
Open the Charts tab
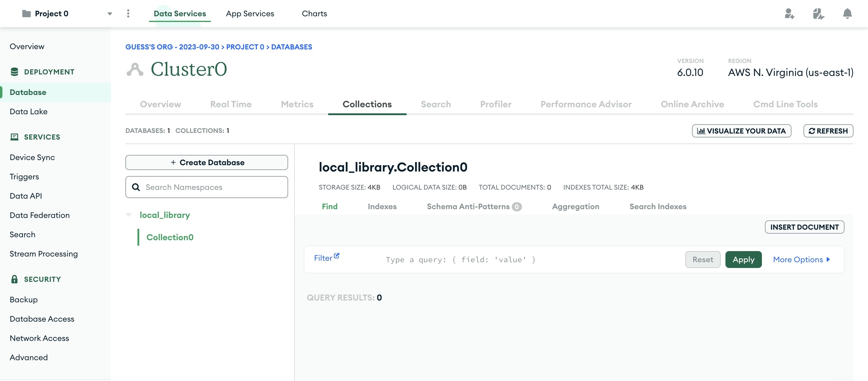314,14
